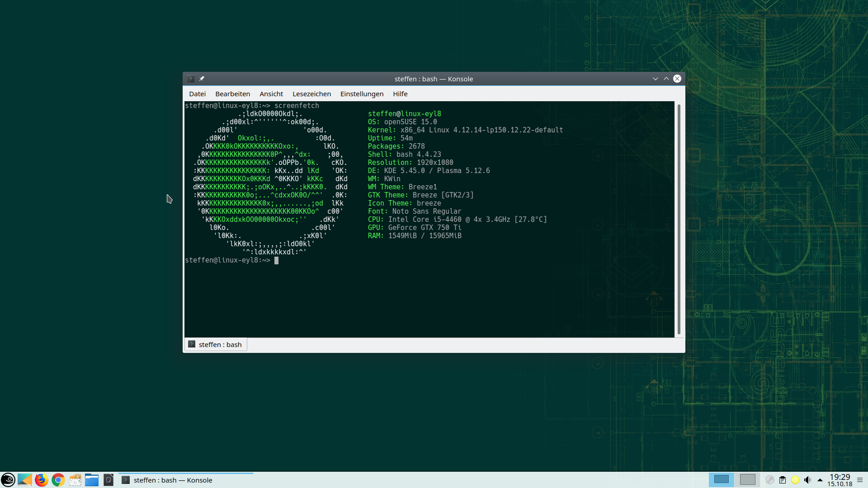Image resolution: width=868 pixels, height=488 pixels.
Task: Click the Konsole vertical scrollbar
Action: click(679, 219)
